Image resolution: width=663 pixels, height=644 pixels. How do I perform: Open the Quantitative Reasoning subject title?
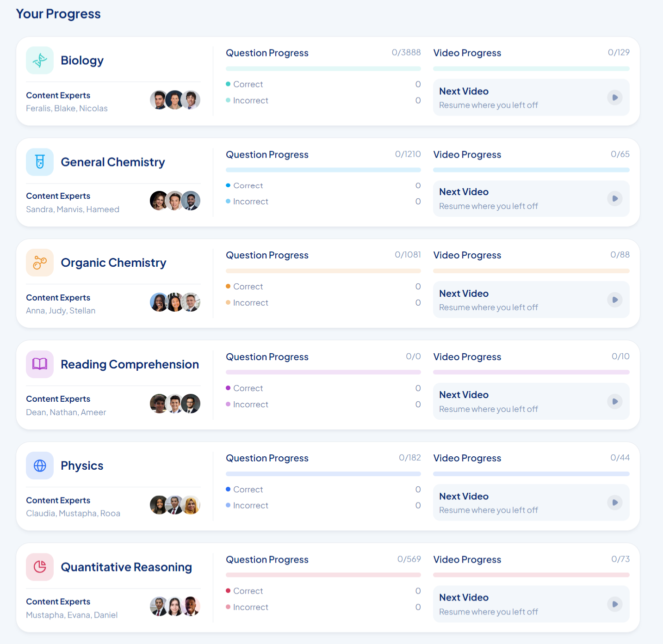click(x=126, y=567)
